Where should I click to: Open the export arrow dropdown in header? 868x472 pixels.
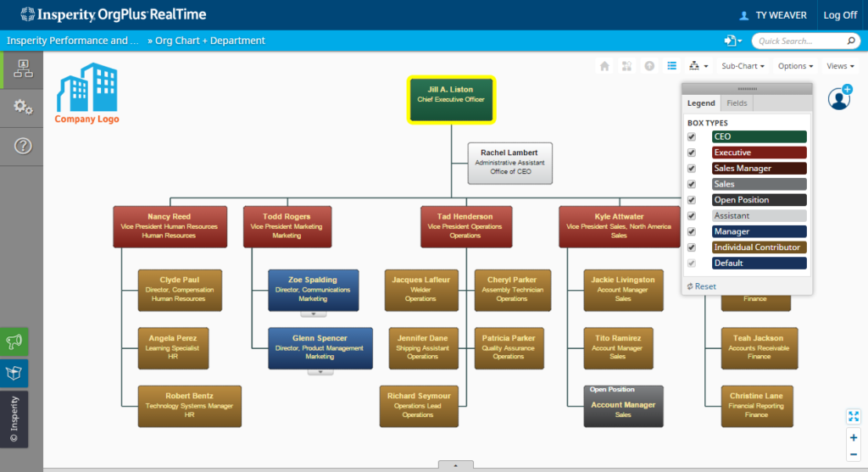(733, 41)
